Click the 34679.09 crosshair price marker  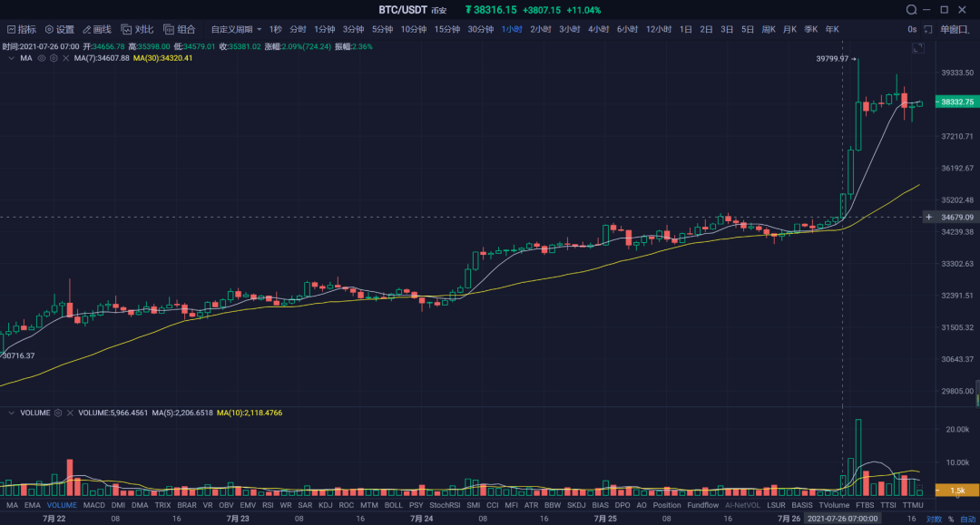click(956, 218)
